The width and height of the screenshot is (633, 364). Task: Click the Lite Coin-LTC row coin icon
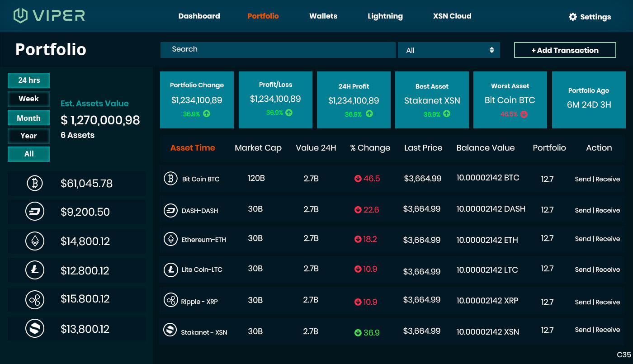coord(170,269)
